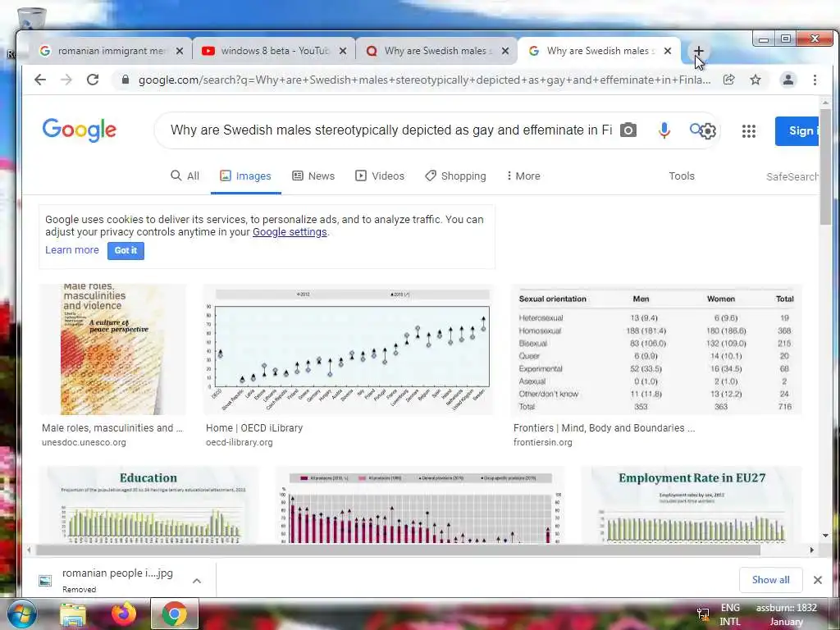Search by image using the camera icon
This screenshot has width=840, height=630.
[x=628, y=130]
